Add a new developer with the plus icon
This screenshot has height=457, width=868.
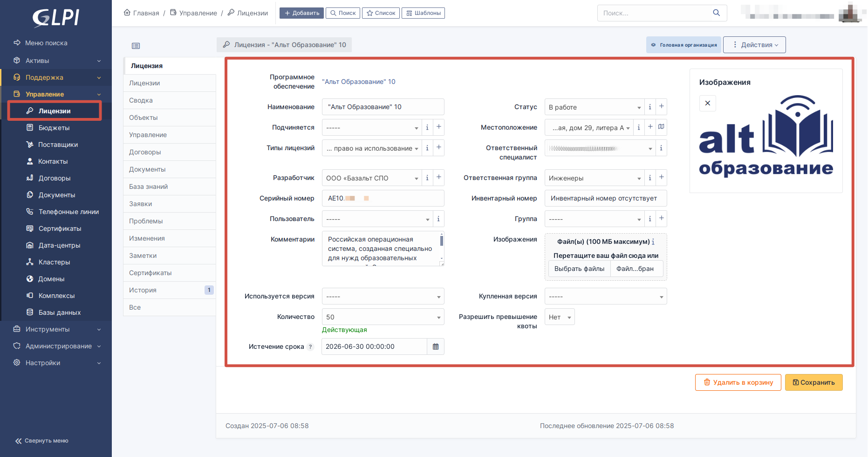[x=438, y=178]
